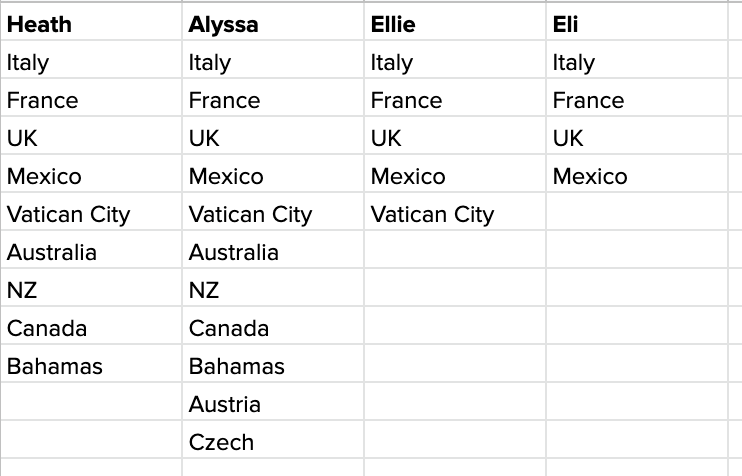Select the Heath header cell
742x476 pixels.
tap(91, 22)
